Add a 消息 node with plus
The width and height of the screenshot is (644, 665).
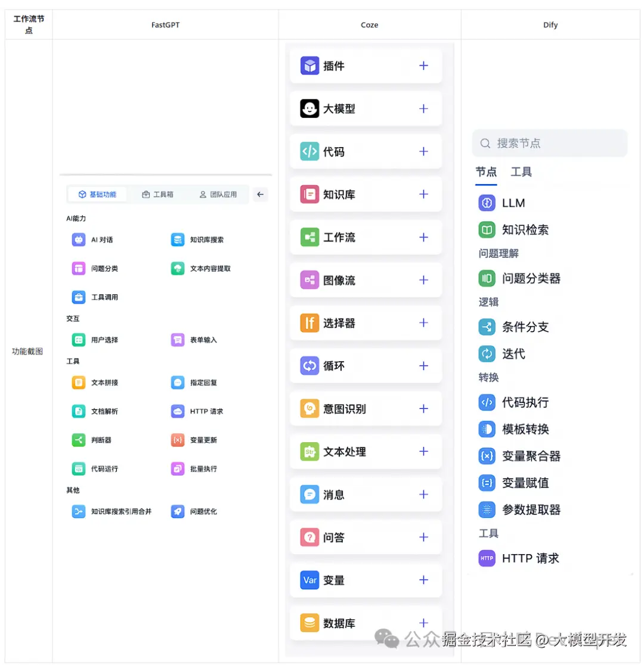click(424, 495)
